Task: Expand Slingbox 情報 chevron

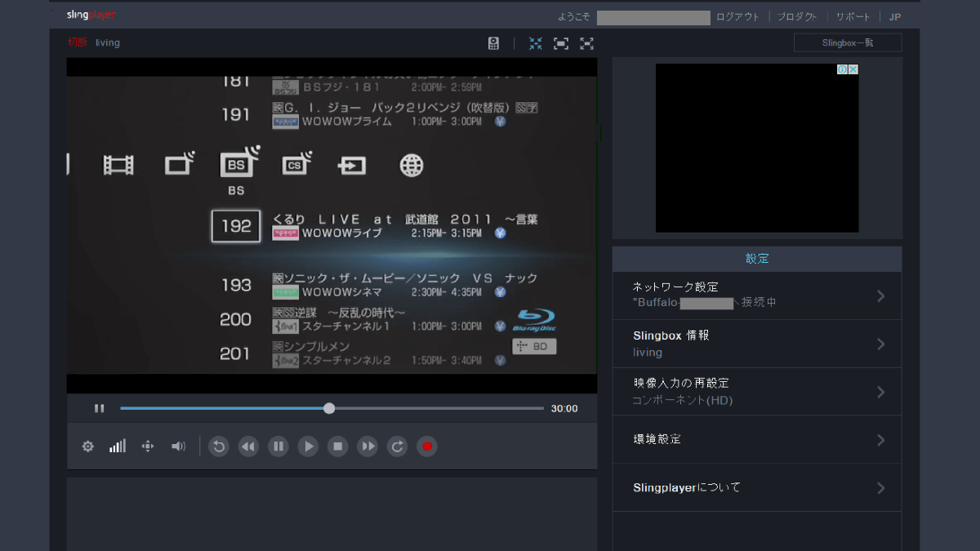Action: tap(881, 344)
